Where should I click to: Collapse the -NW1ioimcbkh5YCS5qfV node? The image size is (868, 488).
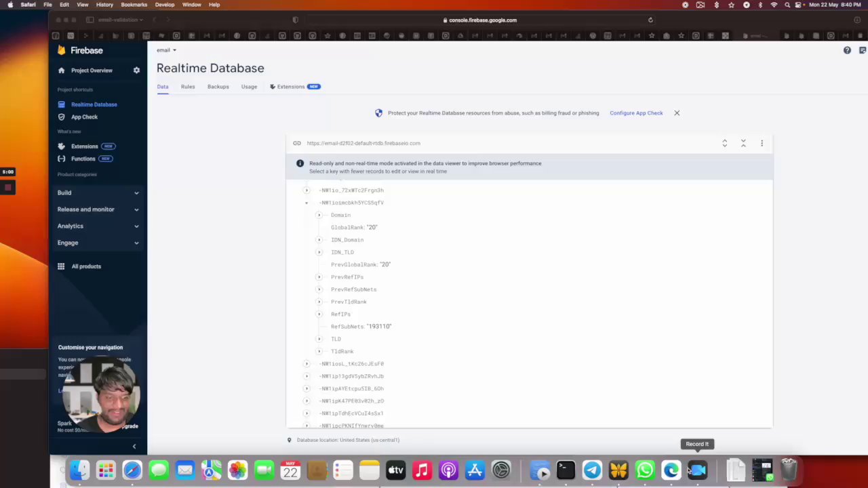point(307,203)
